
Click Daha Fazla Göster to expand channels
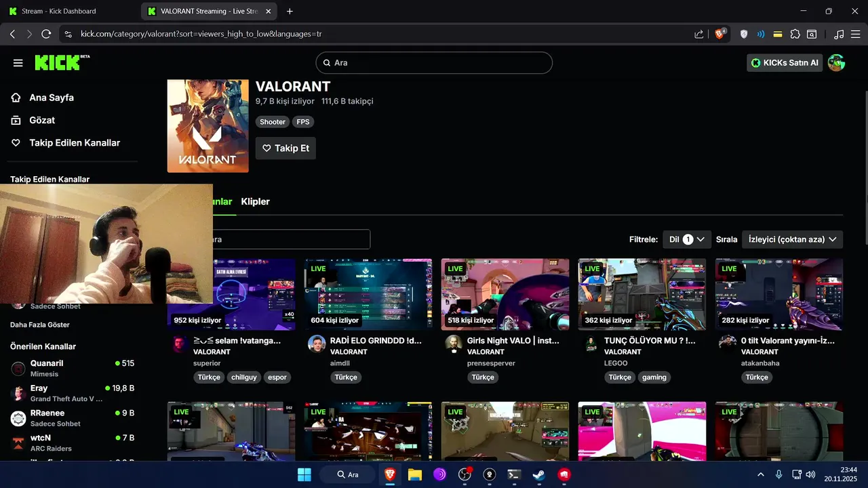pos(40,325)
